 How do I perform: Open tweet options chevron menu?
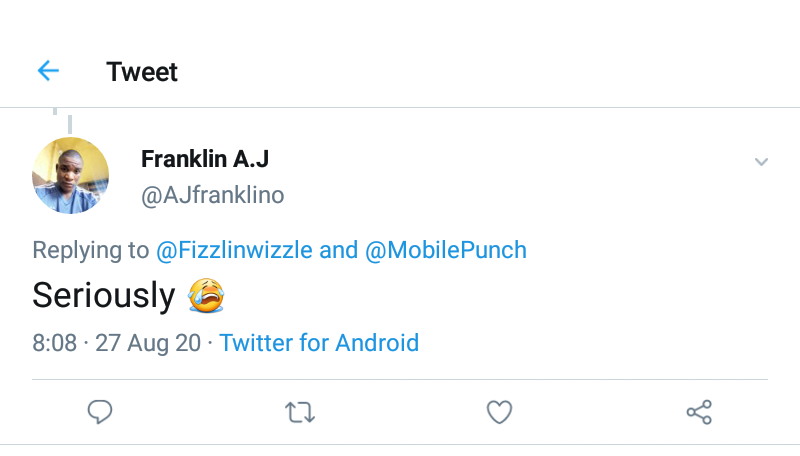tap(761, 162)
